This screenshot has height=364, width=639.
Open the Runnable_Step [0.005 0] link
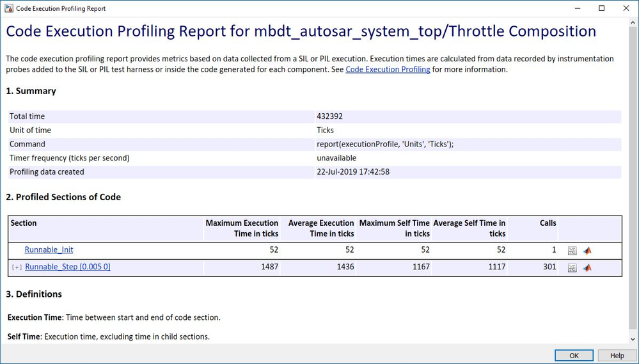[68, 267]
